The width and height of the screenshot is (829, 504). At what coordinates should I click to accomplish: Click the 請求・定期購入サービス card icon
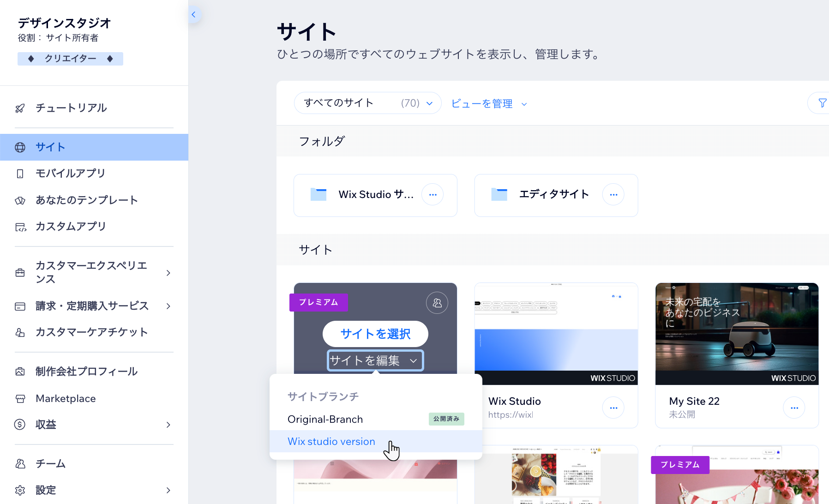click(20, 306)
